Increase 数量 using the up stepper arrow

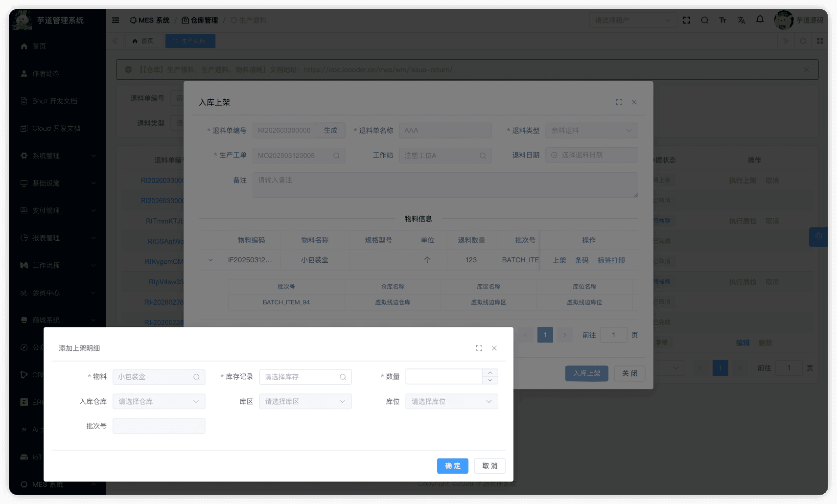490,373
